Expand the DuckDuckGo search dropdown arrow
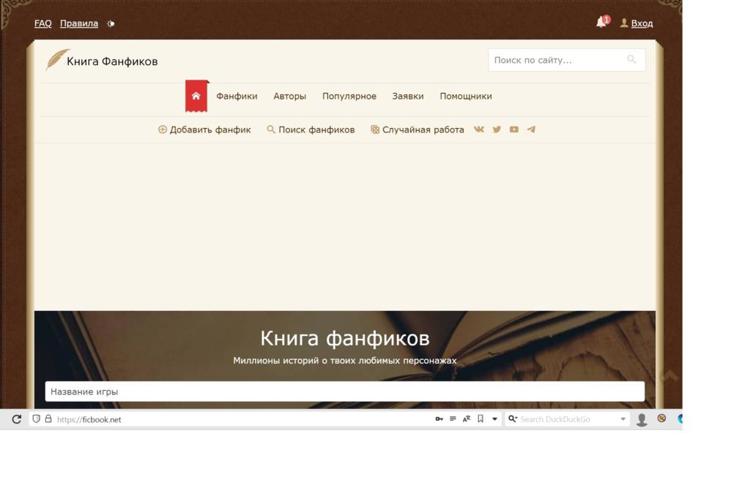 click(x=623, y=419)
